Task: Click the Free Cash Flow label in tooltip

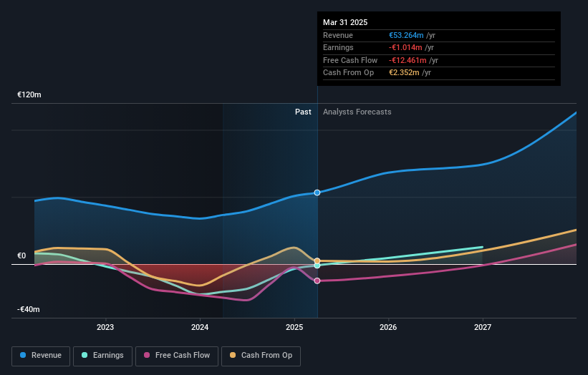Action: click(350, 60)
